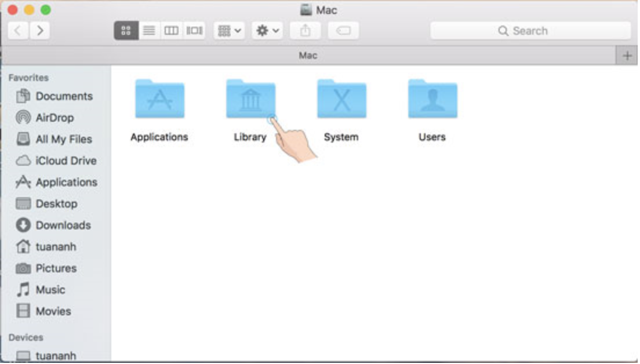Click the System folder name label
Image resolution: width=640 pixels, height=364 pixels.
point(341,137)
